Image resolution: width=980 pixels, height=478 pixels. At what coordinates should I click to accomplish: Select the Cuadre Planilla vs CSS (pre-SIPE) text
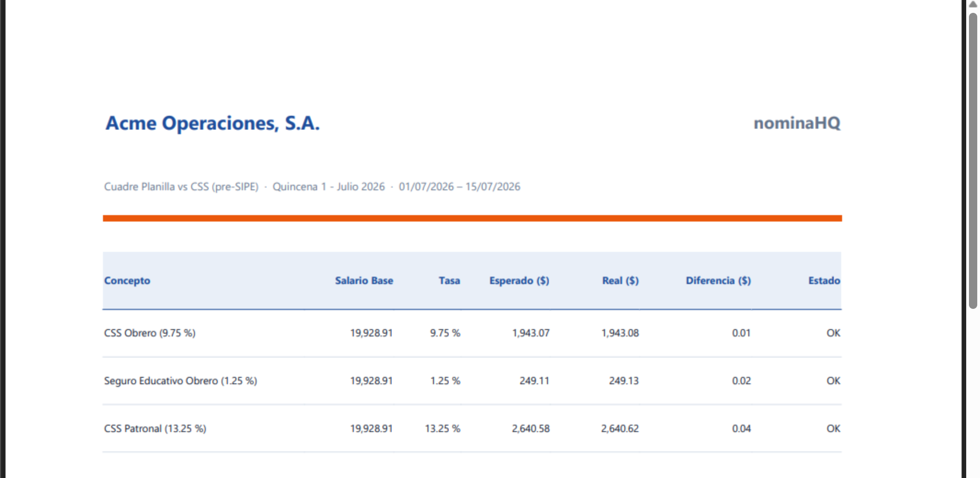(181, 187)
